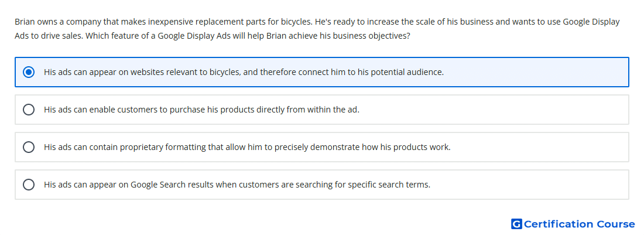Click the answer text about websites relevant to bicycles
Screen dimensions: 644x235
(x=244, y=72)
